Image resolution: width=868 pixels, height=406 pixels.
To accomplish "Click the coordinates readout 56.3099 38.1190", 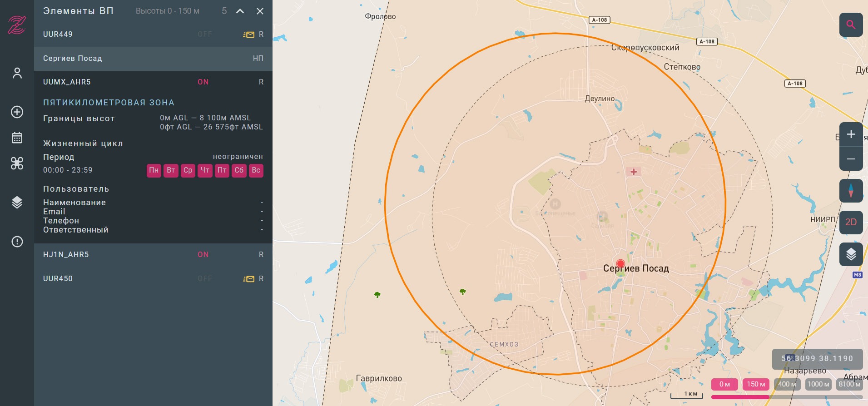I will click(818, 359).
